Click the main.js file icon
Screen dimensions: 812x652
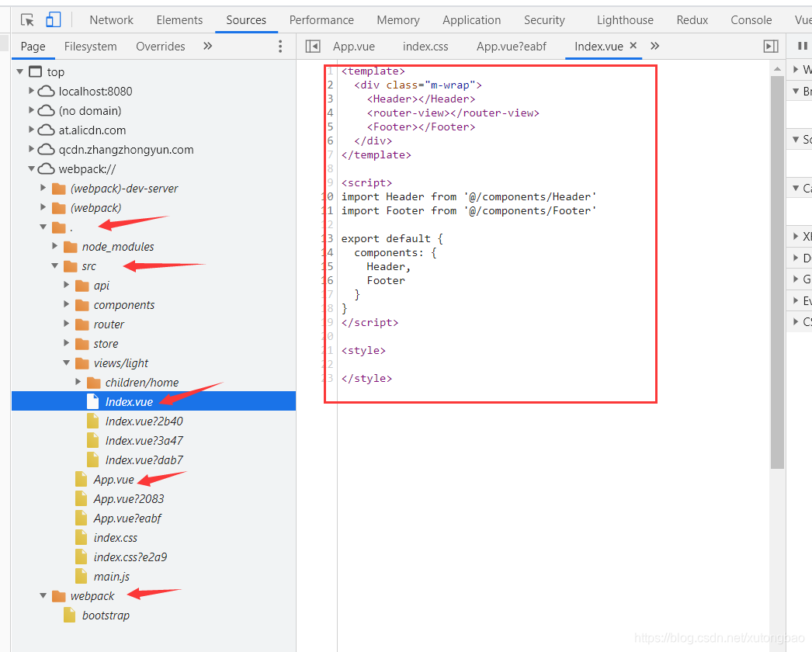[x=81, y=576]
